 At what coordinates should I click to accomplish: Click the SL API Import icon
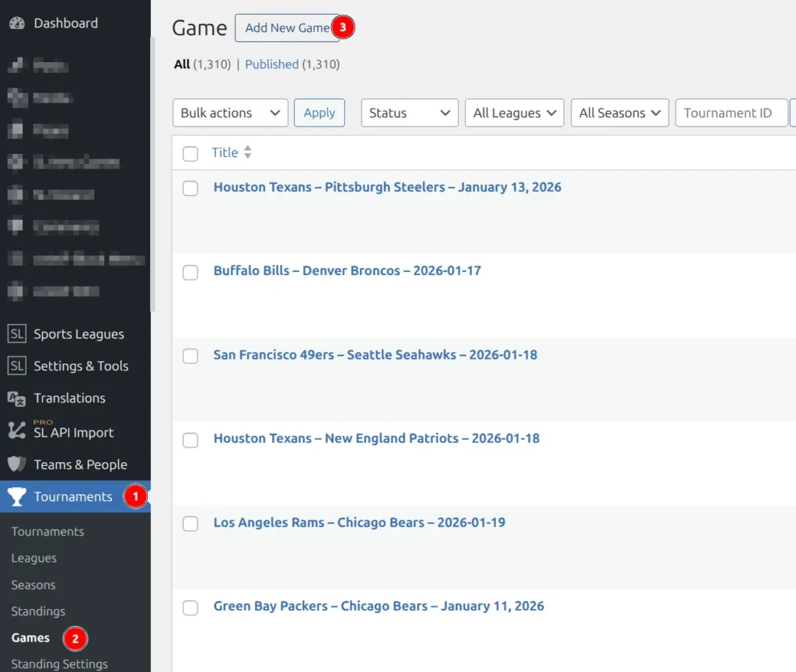coord(17,430)
